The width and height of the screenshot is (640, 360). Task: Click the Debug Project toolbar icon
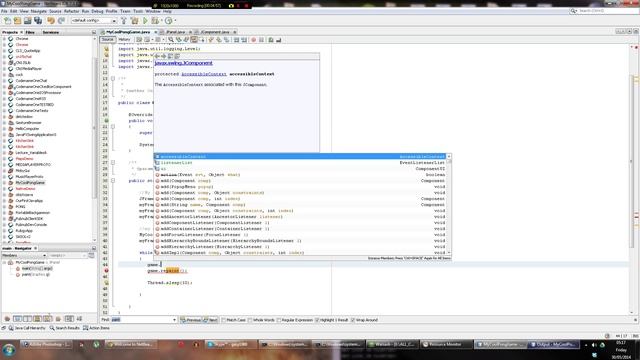(155, 20)
